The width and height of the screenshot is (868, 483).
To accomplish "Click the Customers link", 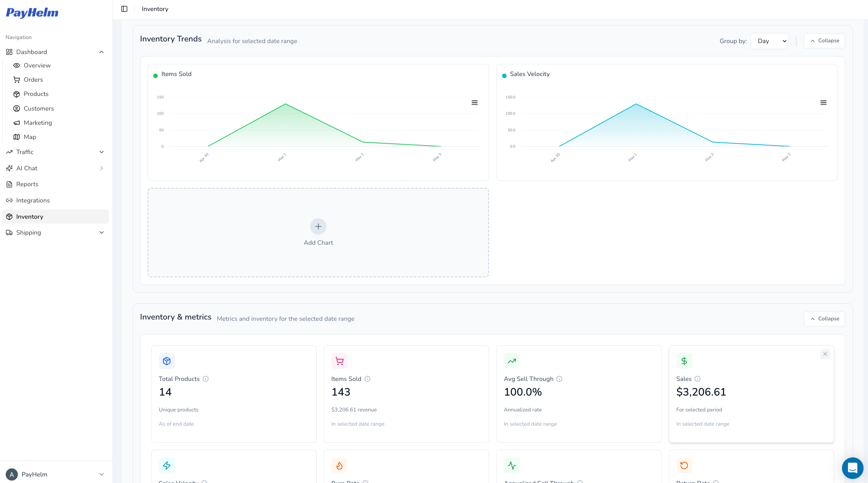I will (39, 109).
